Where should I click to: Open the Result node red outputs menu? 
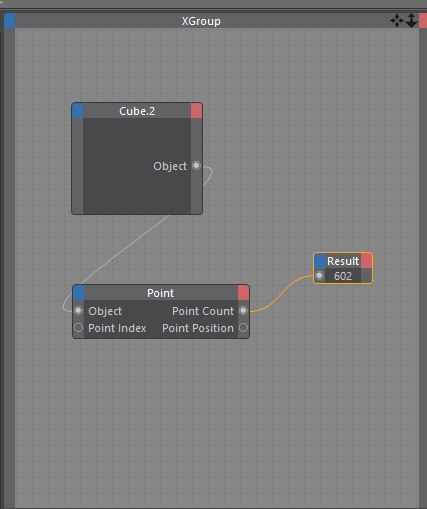pyautogui.click(x=367, y=261)
